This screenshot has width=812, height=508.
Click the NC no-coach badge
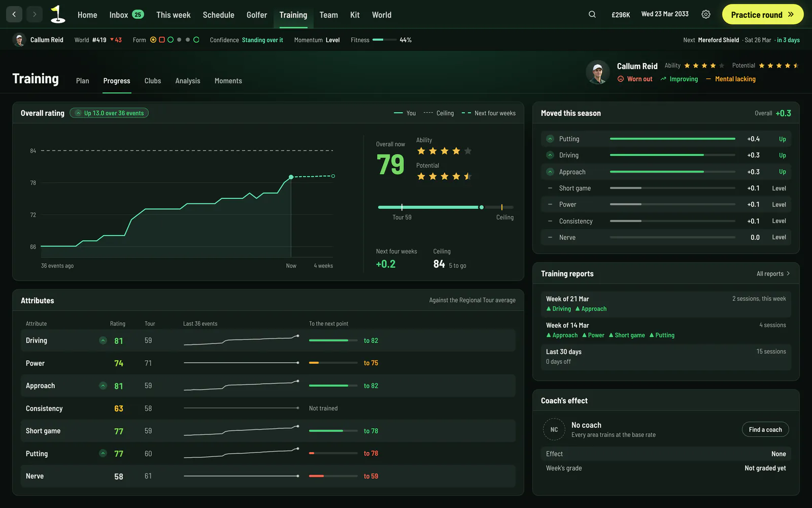(x=554, y=429)
